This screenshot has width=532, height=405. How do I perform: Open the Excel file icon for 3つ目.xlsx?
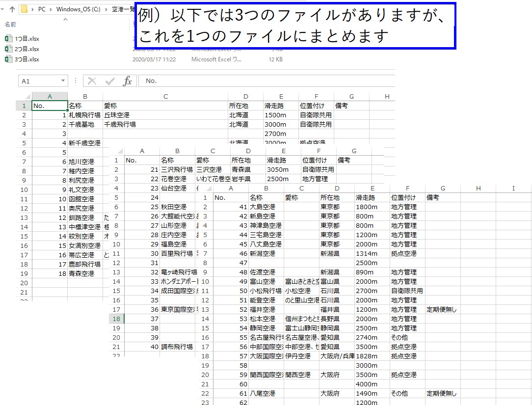8,59
